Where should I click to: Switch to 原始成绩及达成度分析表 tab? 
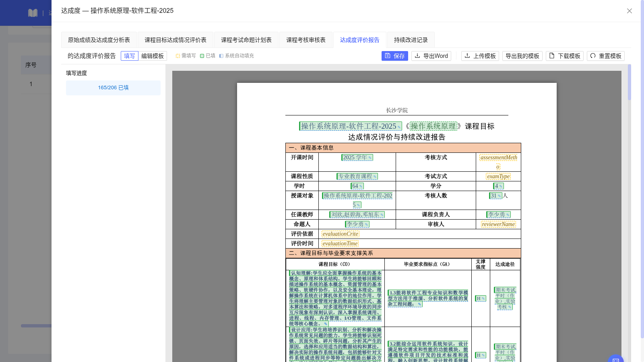(x=99, y=40)
